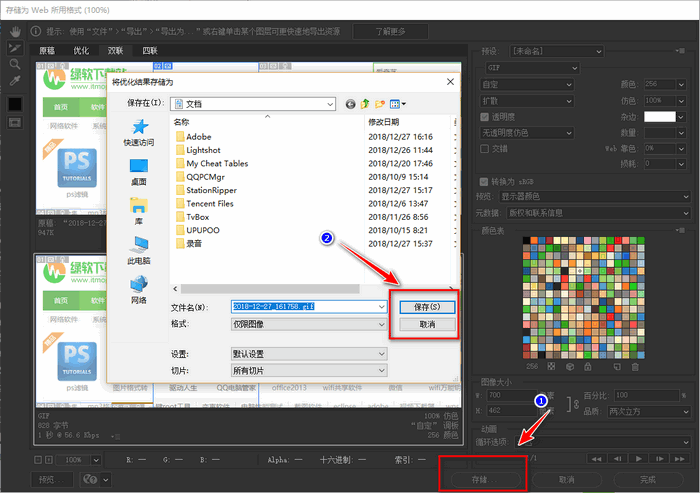Open transparency dither dropdown
Screen dimensions: 700x493
tap(527, 133)
